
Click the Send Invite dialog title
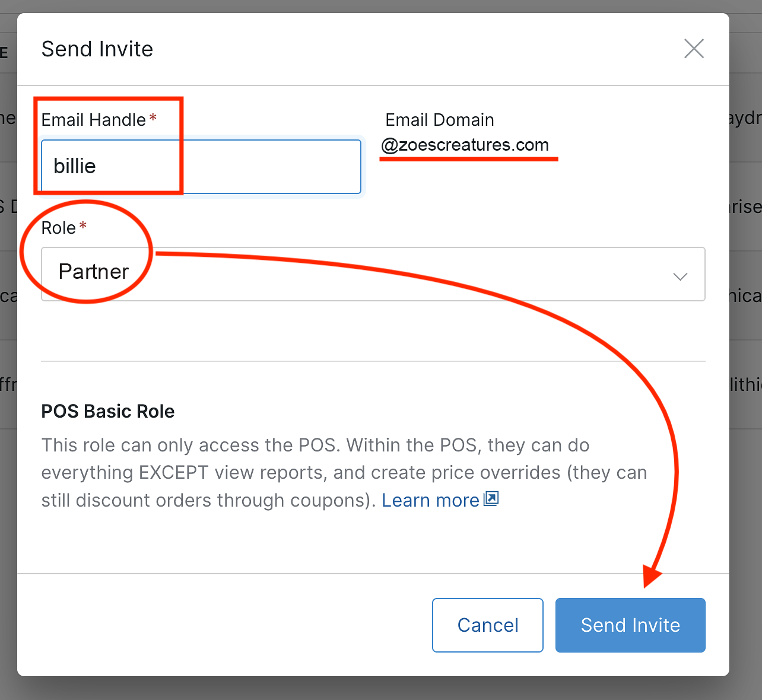pos(97,49)
